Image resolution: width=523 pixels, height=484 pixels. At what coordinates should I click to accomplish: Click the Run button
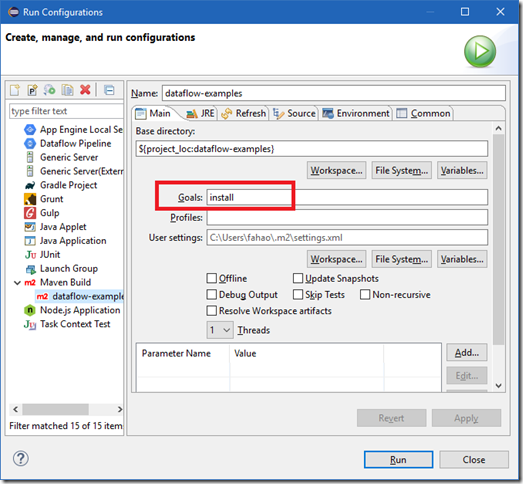tap(398, 460)
